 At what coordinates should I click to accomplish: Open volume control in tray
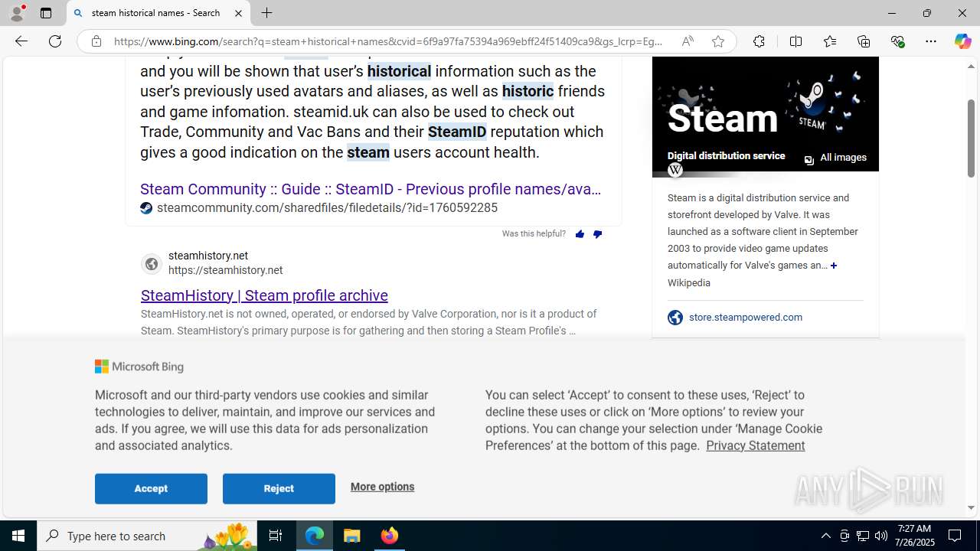click(880, 536)
